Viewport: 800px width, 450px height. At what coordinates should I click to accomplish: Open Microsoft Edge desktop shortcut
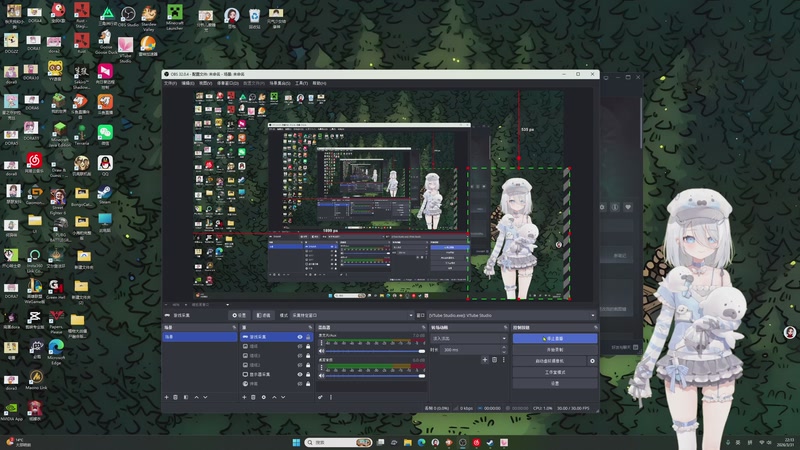pos(56,352)
